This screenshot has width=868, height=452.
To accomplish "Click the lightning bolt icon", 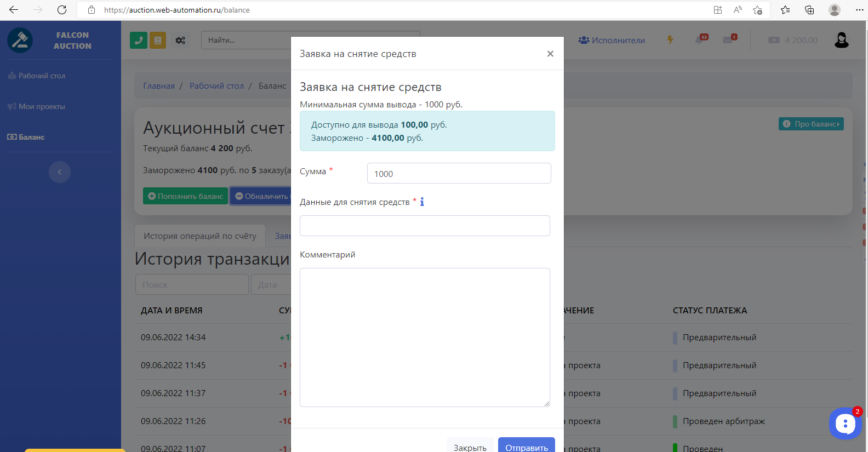I will coord(670,40).
